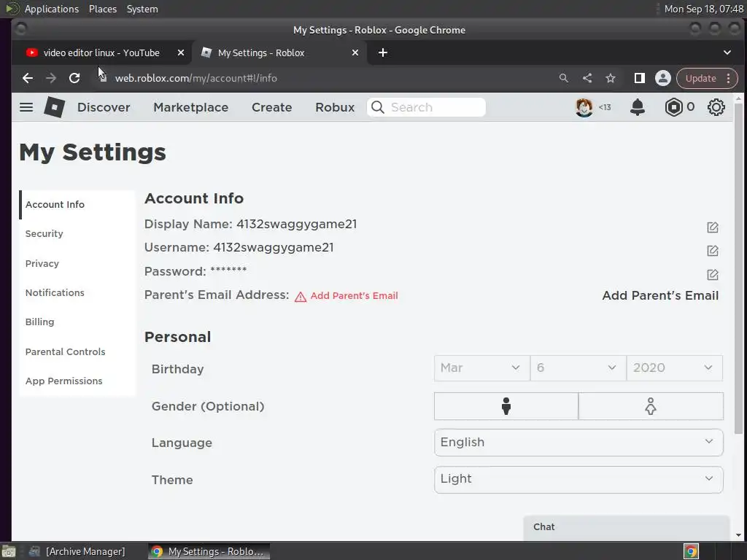Click Chrome's Update button

[x=701, y=78]
